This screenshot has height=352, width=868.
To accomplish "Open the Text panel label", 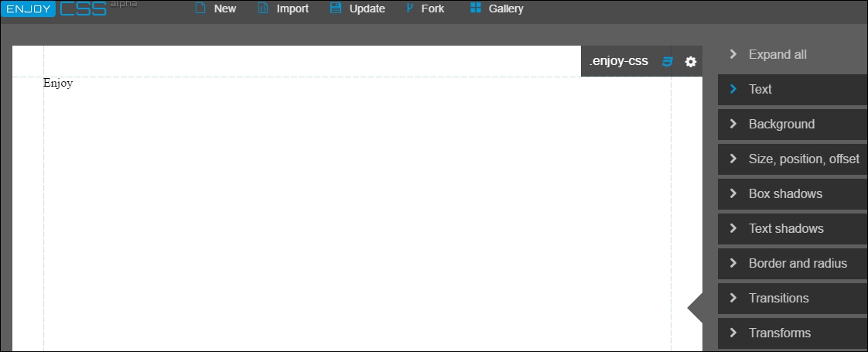I will pos(760,89).
